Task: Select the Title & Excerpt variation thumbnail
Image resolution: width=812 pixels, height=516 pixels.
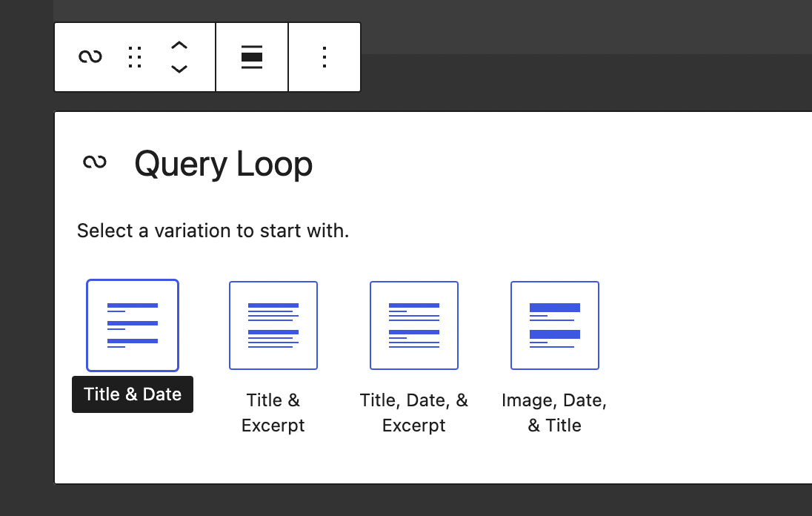Action: 273,325
